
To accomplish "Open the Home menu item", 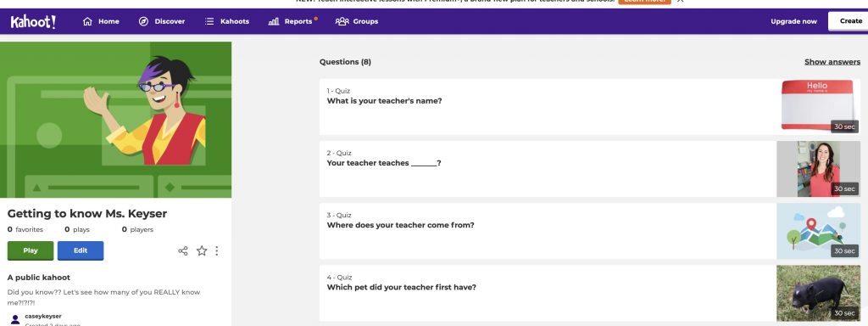I will coord(101,21).
